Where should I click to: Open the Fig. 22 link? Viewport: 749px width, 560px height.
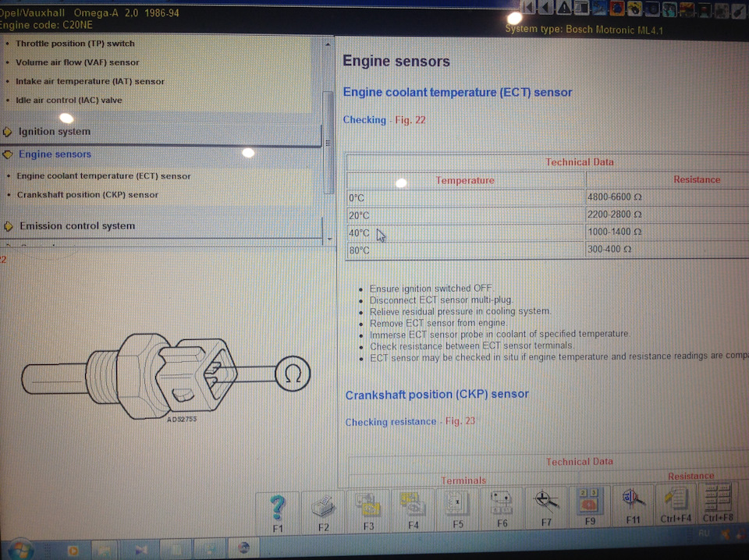410,120
